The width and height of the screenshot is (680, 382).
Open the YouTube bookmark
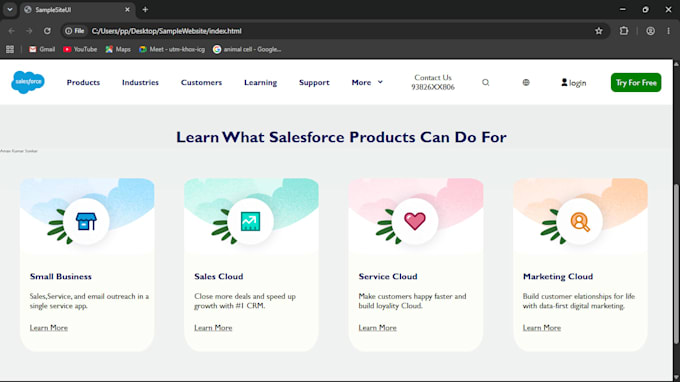(80, 49)
